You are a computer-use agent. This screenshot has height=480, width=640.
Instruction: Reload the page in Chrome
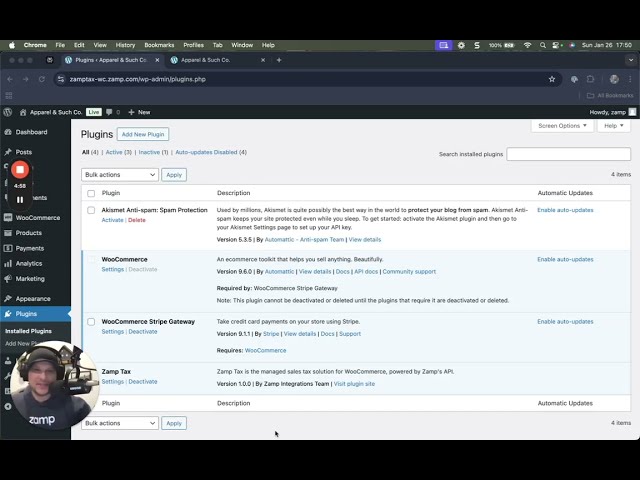tap(42, 79)
